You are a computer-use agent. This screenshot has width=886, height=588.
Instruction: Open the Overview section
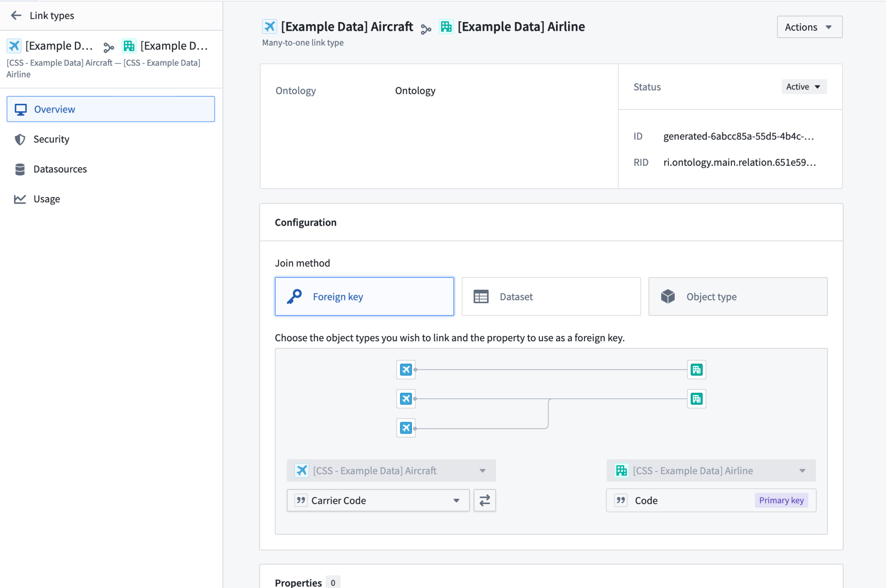(110, 109)
